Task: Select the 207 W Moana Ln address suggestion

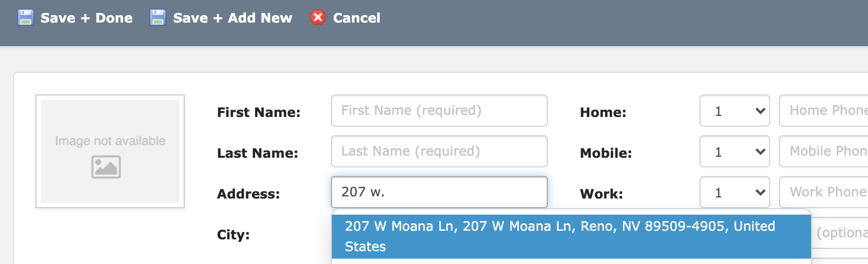Action: [571, 237]
